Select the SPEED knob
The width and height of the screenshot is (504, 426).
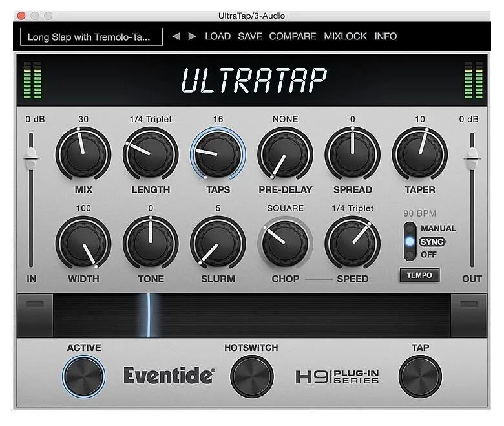(353, 243)
